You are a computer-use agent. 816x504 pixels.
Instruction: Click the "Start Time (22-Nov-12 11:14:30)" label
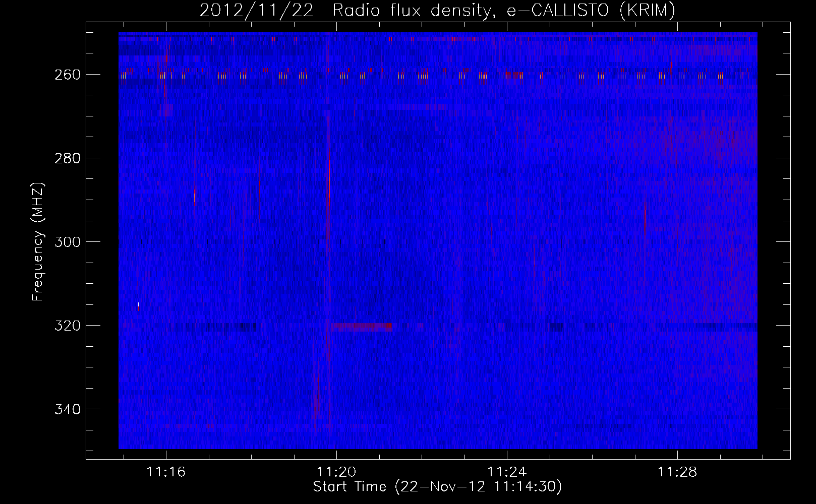pyautogui.click(x=437, y=487)
